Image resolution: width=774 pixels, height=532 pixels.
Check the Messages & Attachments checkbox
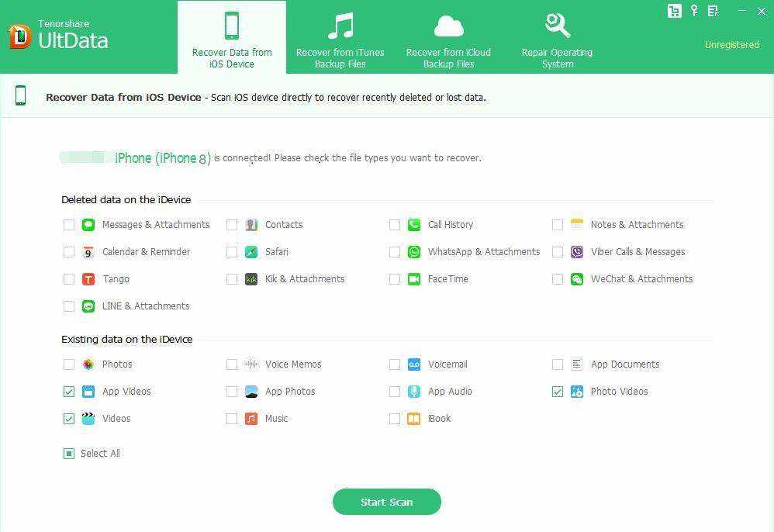point(69,225)
